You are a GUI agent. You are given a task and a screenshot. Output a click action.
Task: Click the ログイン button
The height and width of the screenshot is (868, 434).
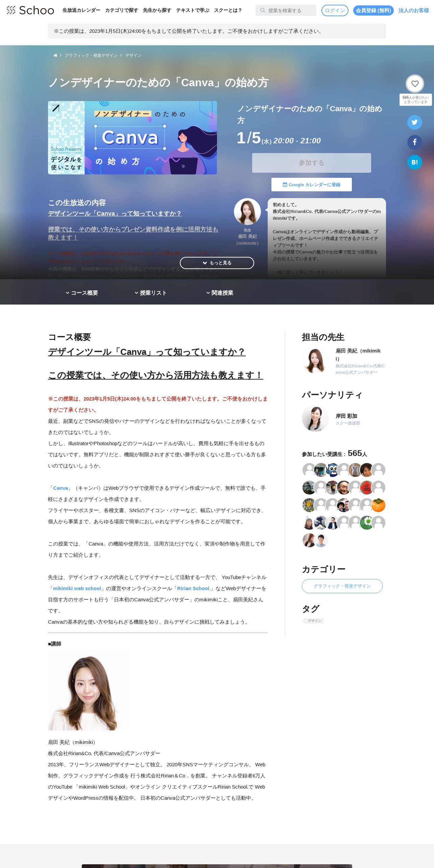(x=335, y=10)
